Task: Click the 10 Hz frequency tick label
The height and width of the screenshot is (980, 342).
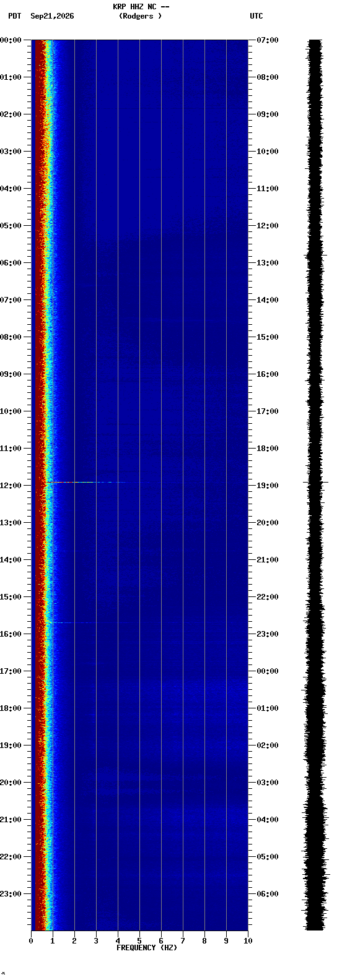Action: point(248,941)
